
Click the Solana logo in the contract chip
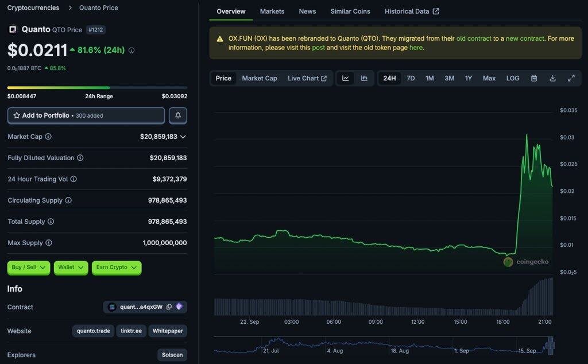112,307
